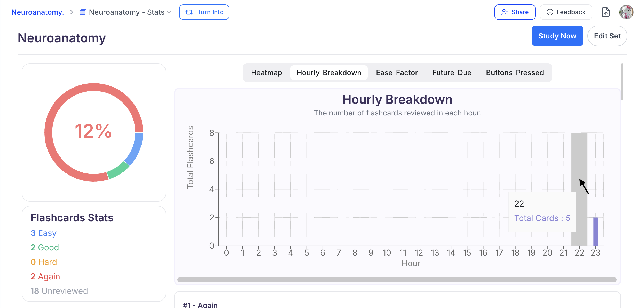644x308 pixels.
Task: Select the Ease-Factor tab
Action: (x=397, y=73)
